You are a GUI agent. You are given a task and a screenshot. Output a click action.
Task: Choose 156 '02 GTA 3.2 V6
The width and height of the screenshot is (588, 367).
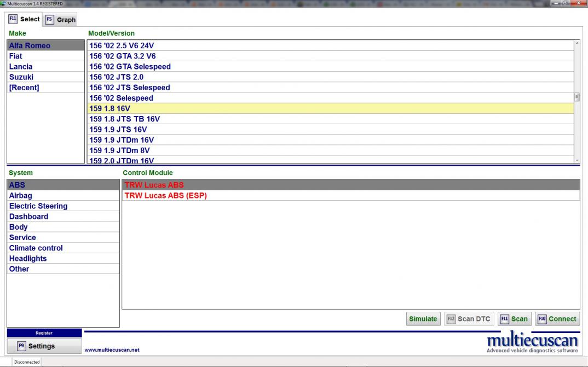tap(330, 56)
